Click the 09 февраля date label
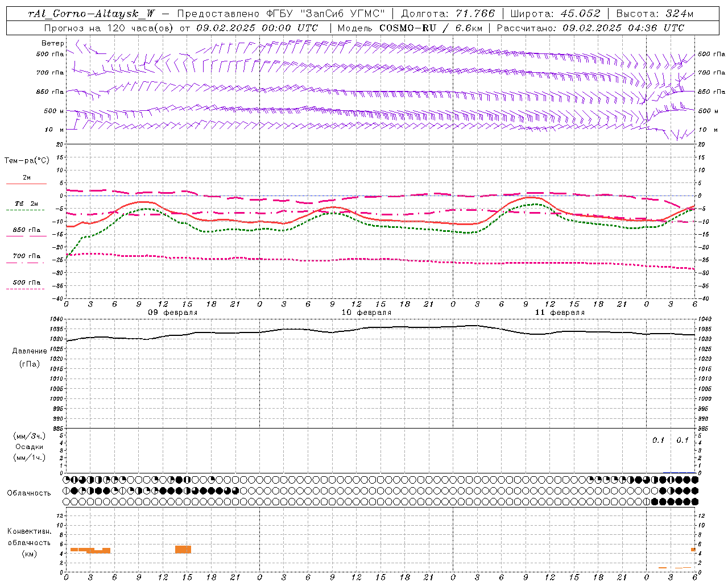728x582 pixels. click(173, 313)
